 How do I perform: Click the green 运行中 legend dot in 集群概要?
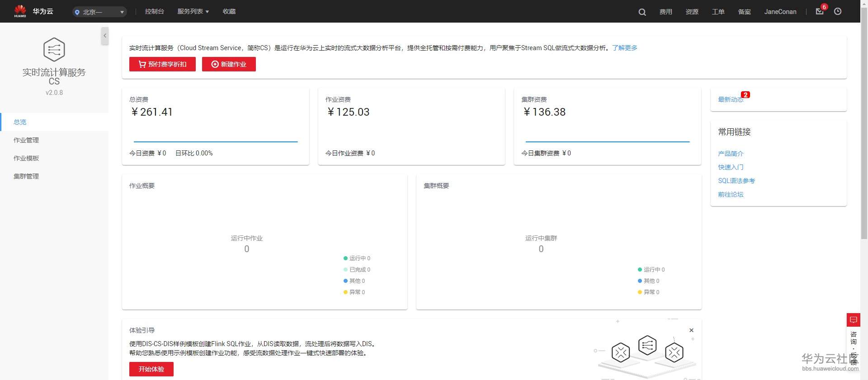[x=640, y=270]
